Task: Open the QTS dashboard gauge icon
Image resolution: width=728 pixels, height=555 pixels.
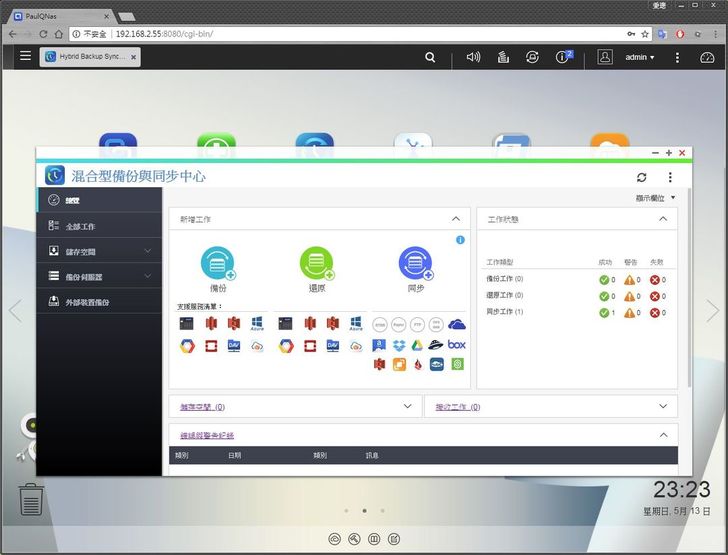Action: (x=707, y=57)
